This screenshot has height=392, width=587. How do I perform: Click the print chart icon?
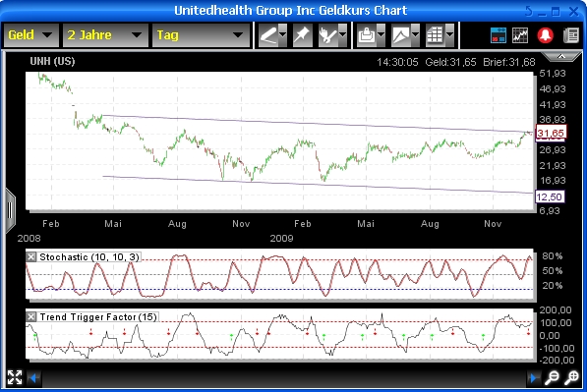[x=367, y=35]
